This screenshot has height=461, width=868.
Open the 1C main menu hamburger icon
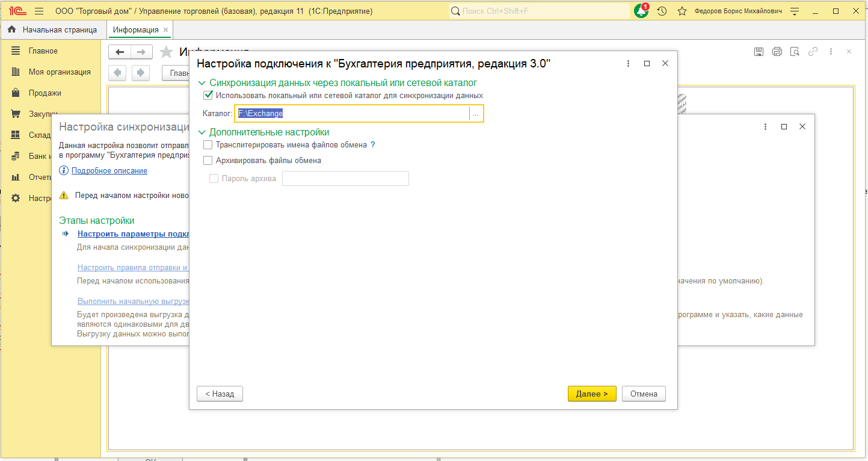click(39, 11)
